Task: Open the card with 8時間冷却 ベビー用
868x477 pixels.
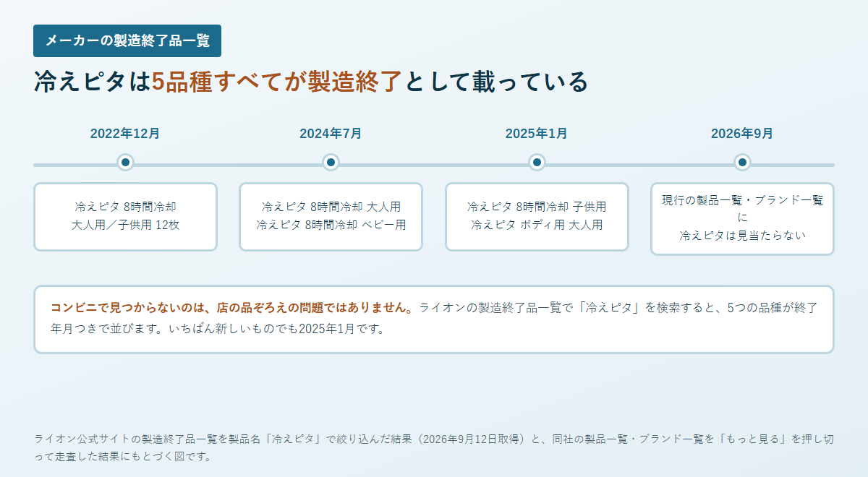Action: click(x=331, y=217)
